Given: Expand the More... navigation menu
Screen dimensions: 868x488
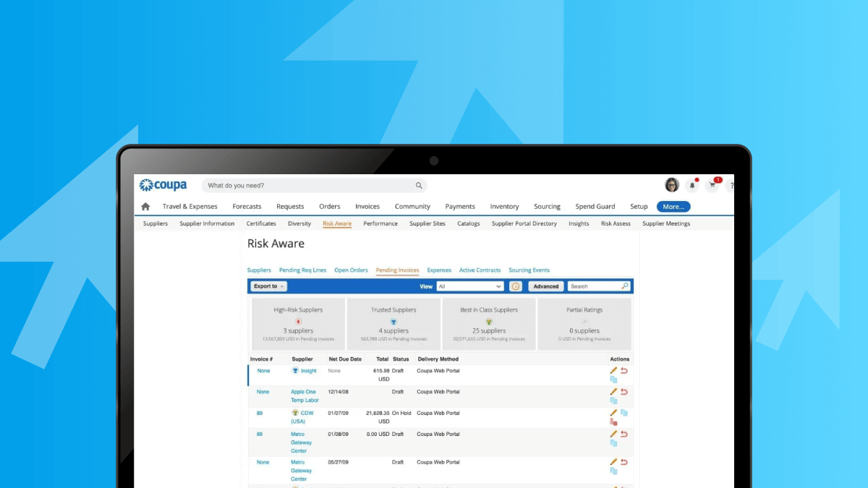Looking at the screenshot, I should pos(673,207).
